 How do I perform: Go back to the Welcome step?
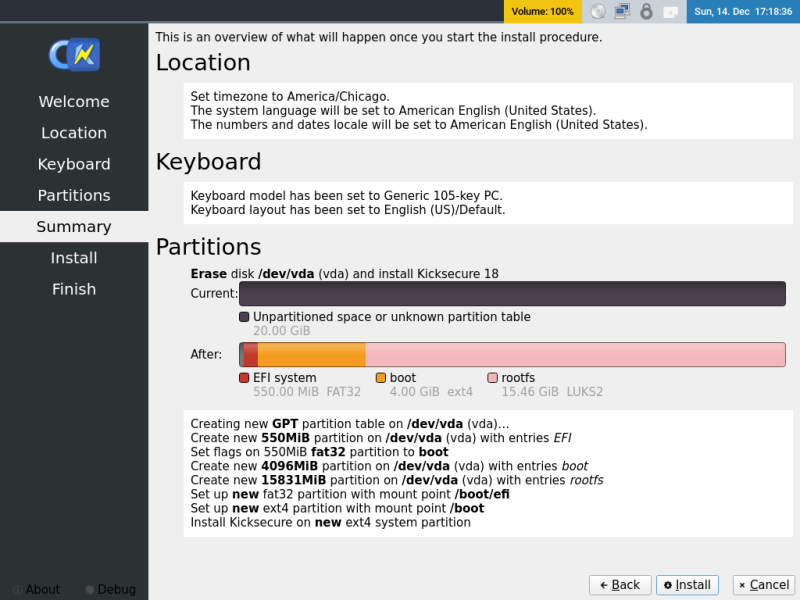coord(73,101)
